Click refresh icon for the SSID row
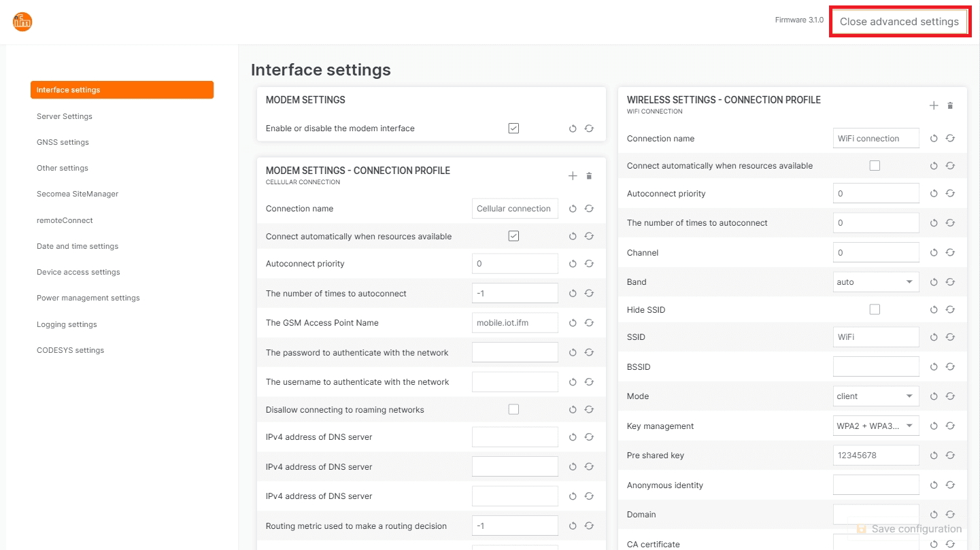This screenshot has height=550, width=980. coord(950,337)
